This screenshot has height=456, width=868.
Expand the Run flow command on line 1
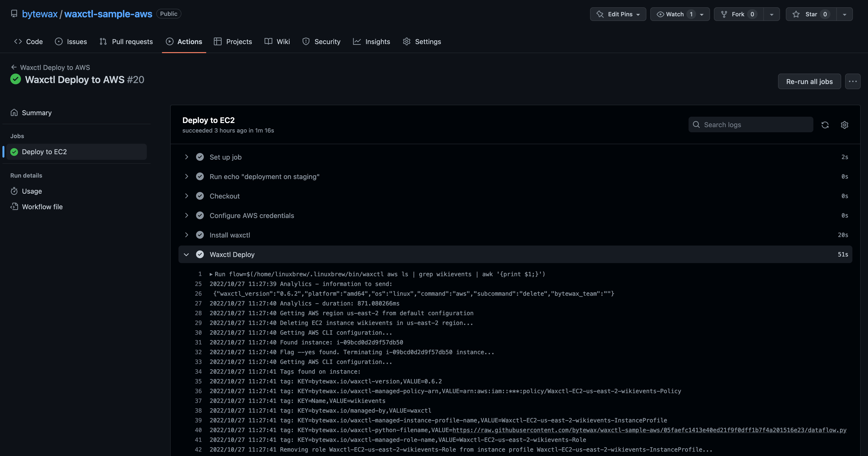[211, 274]
